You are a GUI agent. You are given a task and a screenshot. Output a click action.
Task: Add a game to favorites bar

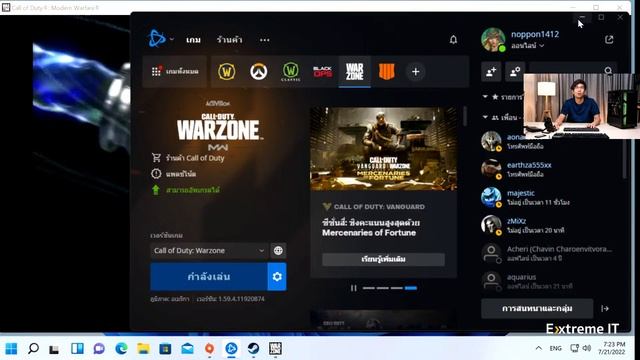(x=416, y=72)
